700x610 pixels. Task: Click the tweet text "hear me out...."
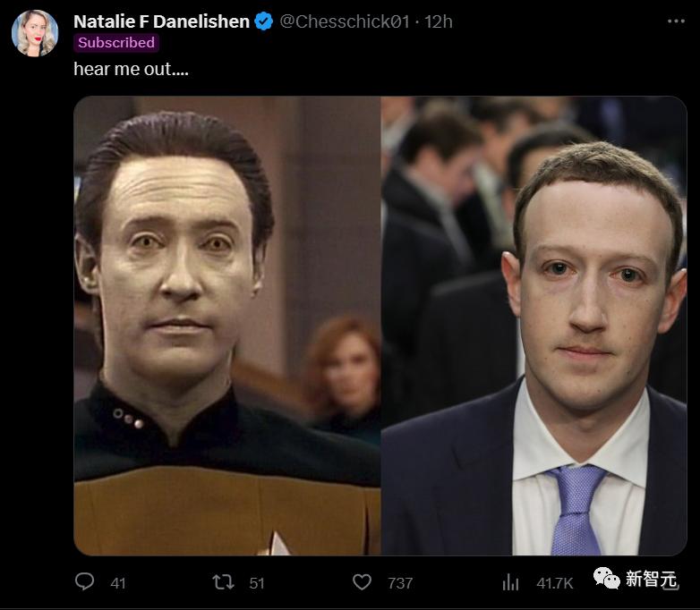pos(131,69)
